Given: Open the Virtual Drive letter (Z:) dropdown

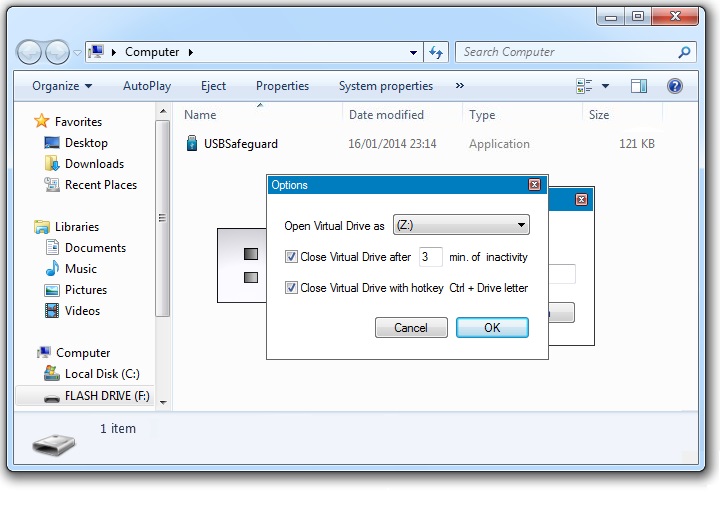Looking at the screenshot, I should (461, 225).
